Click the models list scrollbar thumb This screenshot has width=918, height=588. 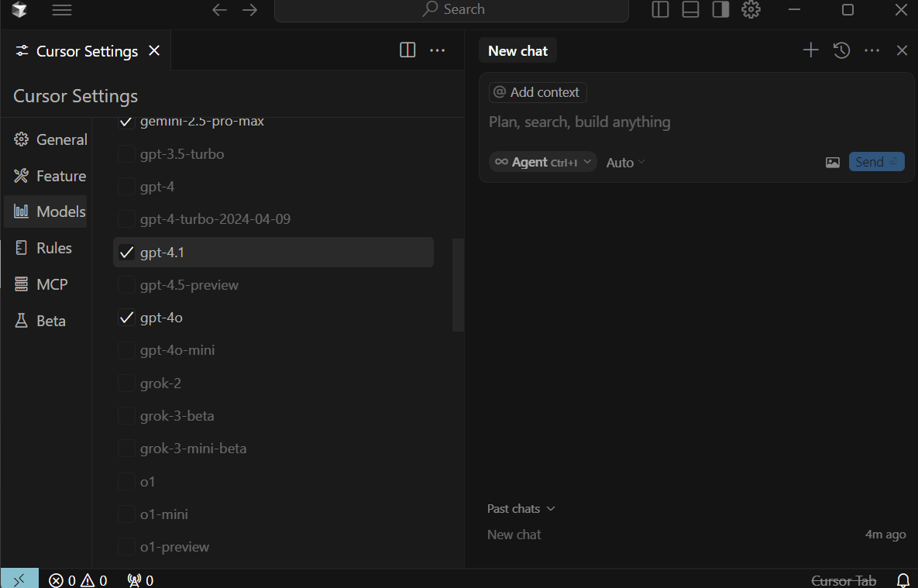(x=458, y=284)
